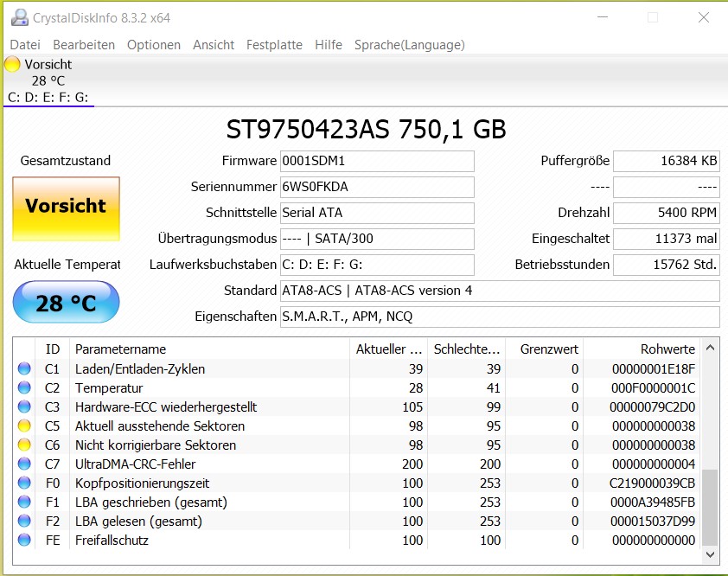728x576 pixels.
Task: Click the Schlechte... column header
Action: [466, 349]
